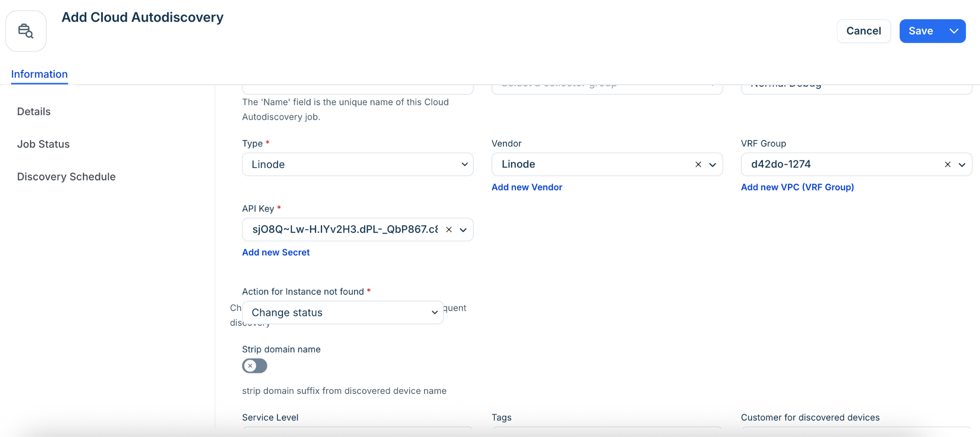
Task: Click the Cancel button
Action: pos(863,31)
